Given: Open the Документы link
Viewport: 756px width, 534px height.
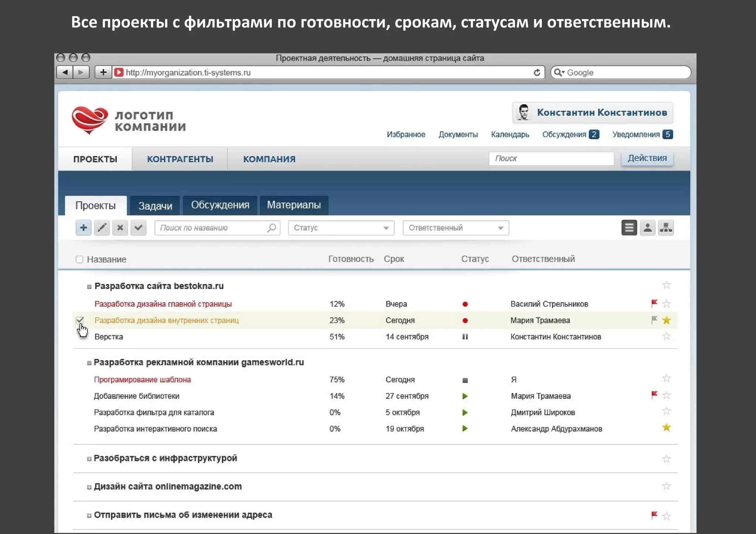Looking at the screenshot, I should click(458, 134).
